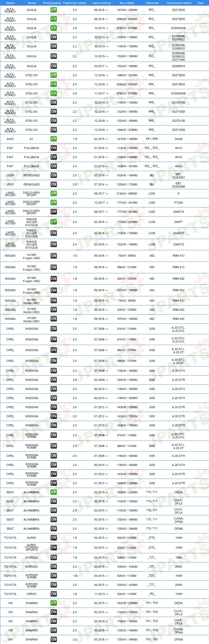Click the ON icon for Fullback 133kW / 181KM
Screen dimensions: 209x644
pos(54,166)
